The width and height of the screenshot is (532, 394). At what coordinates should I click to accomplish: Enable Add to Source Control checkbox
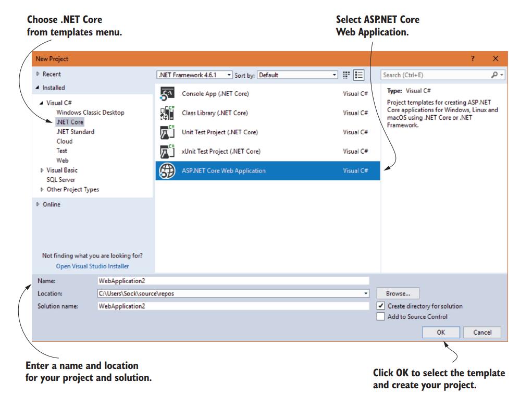click(381, 316)
